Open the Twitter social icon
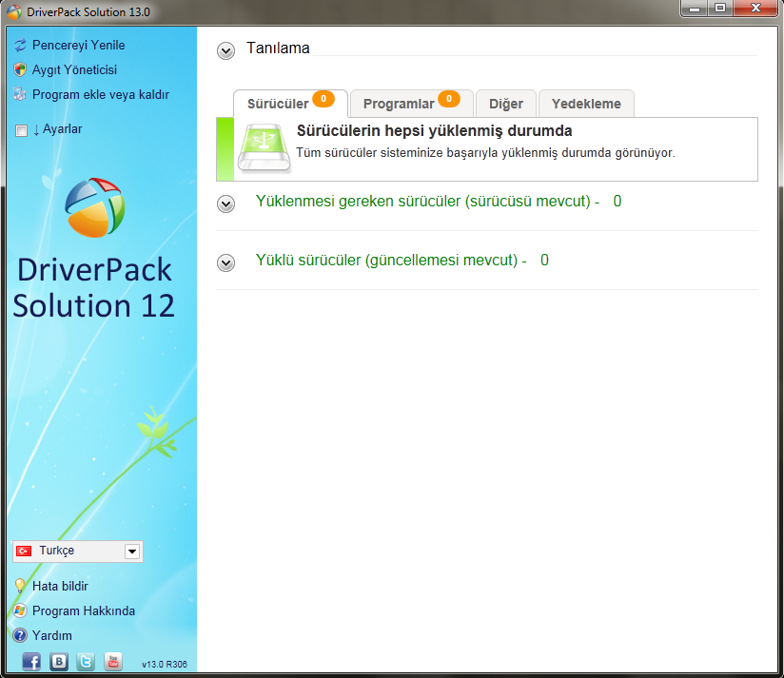This screenshot has height=678, width=784. (86, 662)
